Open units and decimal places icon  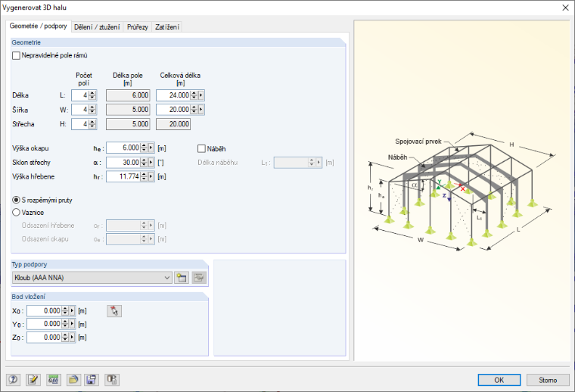coord(54,380)
